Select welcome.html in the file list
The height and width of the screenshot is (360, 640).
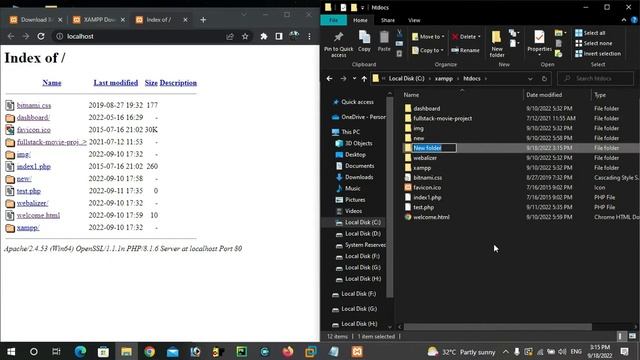tap(431, 217)
